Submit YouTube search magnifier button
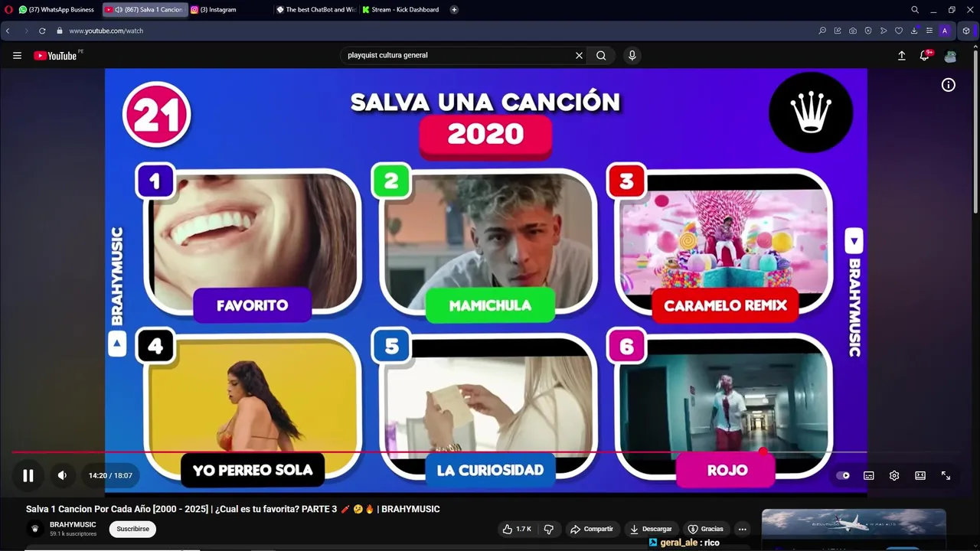 point(601,55)
